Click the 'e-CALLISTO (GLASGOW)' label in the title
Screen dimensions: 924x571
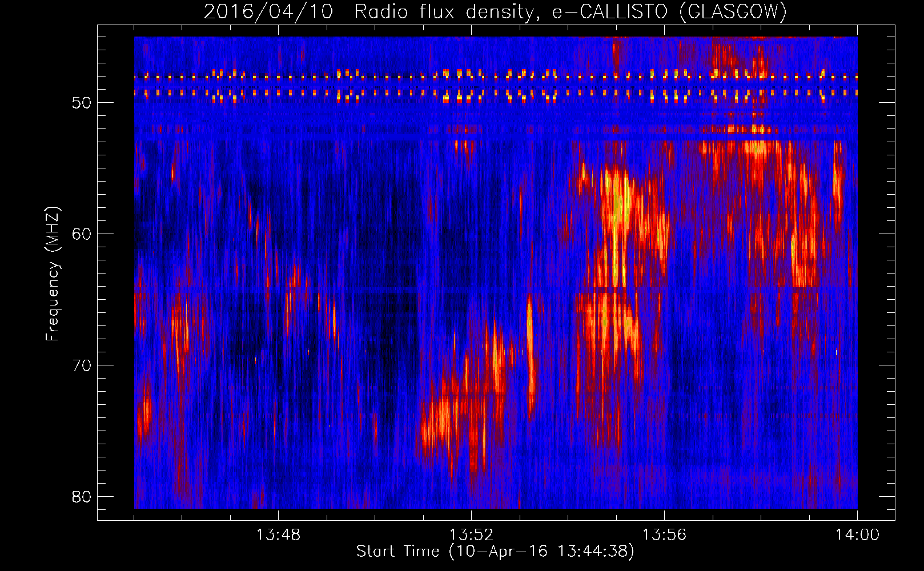pos(670,12)
